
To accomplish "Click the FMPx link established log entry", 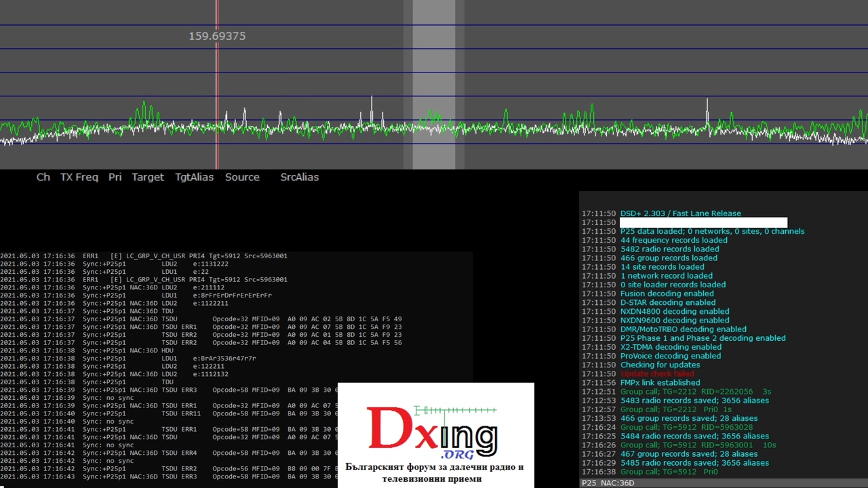I will pos(660,383).
